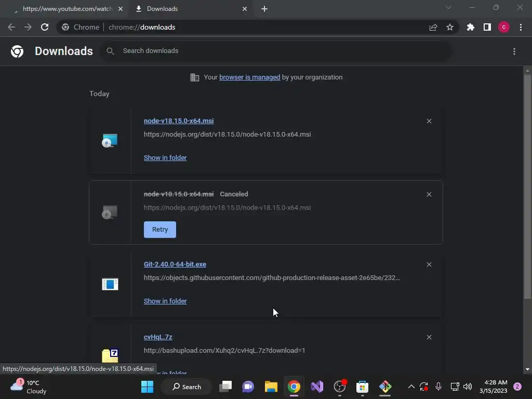Screen dimensions: 532x399
Task: Open the 'browser is managed' link
Action: point(249,77)
